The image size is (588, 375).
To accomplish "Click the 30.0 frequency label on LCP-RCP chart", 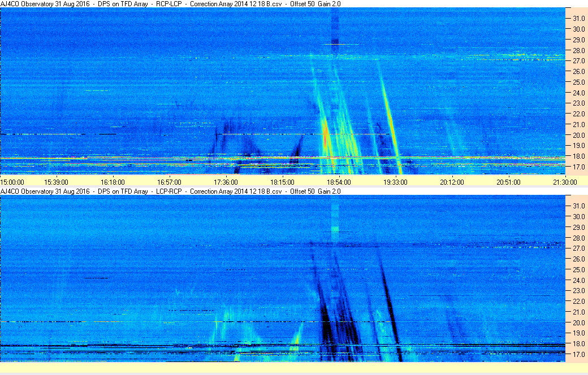I will (x=578, y=216).
